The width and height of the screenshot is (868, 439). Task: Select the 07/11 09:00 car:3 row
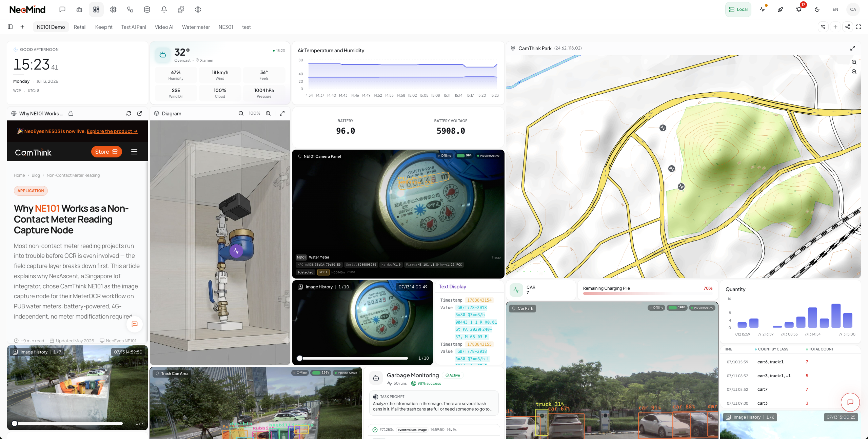(x=790, y=403)
